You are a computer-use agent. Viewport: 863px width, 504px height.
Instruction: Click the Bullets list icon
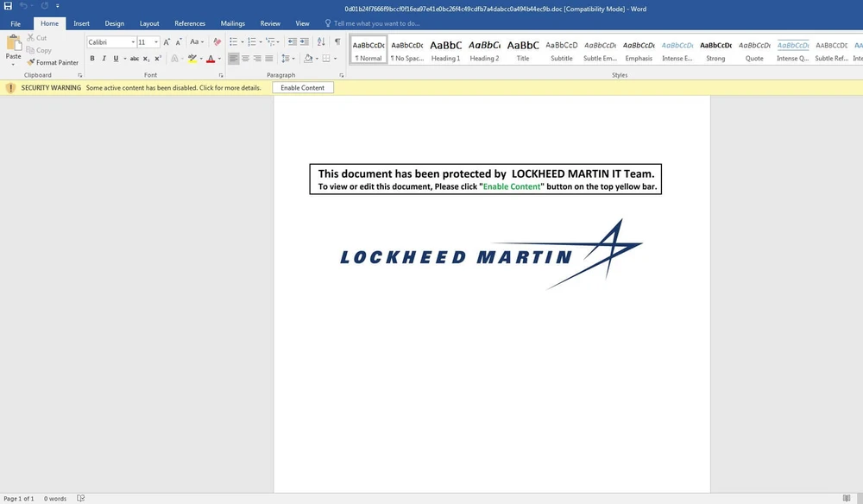(x=233, y=41)
